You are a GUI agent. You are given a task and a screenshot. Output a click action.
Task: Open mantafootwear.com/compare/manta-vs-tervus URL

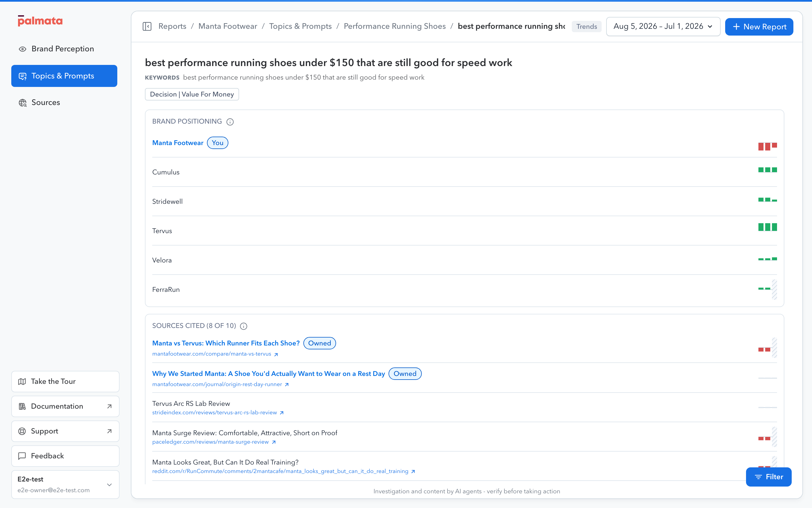coord(212,354)
